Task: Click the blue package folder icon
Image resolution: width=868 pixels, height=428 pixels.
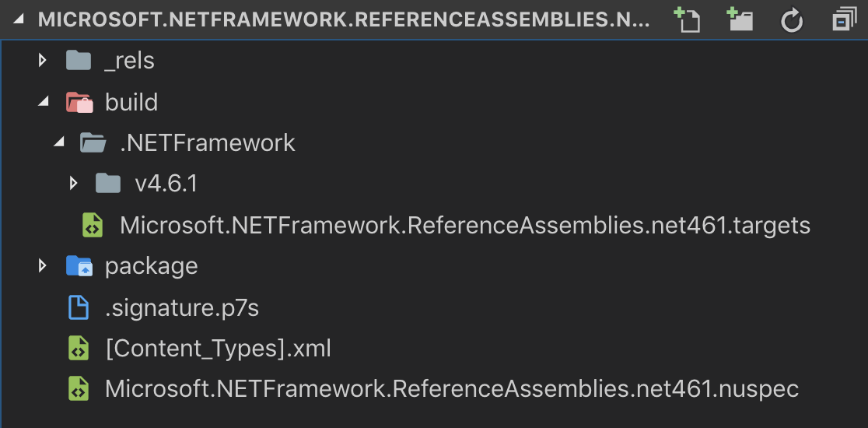Action: (x=79, y=266)
